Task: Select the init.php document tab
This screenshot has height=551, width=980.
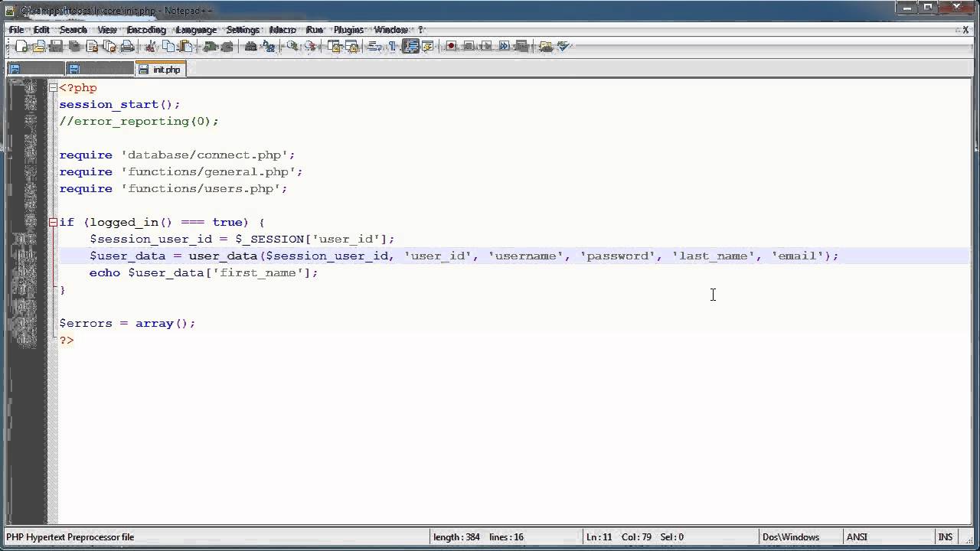Action: pos(159,69)
